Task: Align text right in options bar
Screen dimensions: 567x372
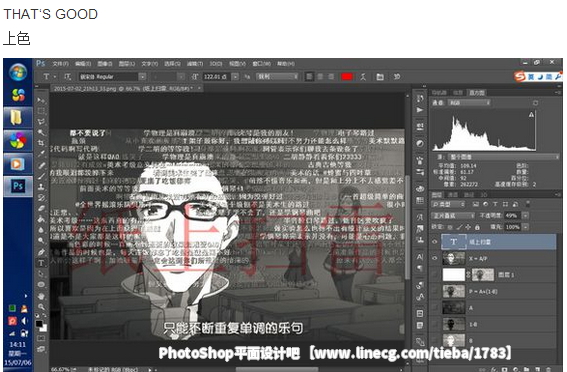Action: [331, 77]
